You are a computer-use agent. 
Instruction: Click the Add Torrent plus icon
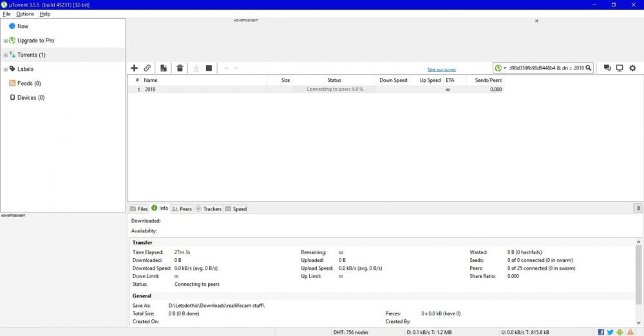pyautogui.click(x=134, y=68)
